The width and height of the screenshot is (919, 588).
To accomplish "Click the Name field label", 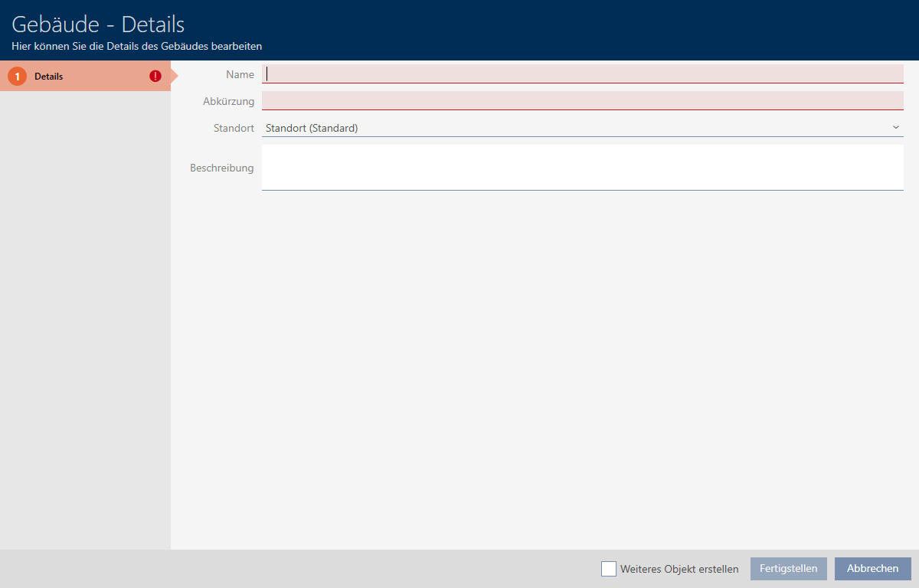I will [x=240, y=74].
